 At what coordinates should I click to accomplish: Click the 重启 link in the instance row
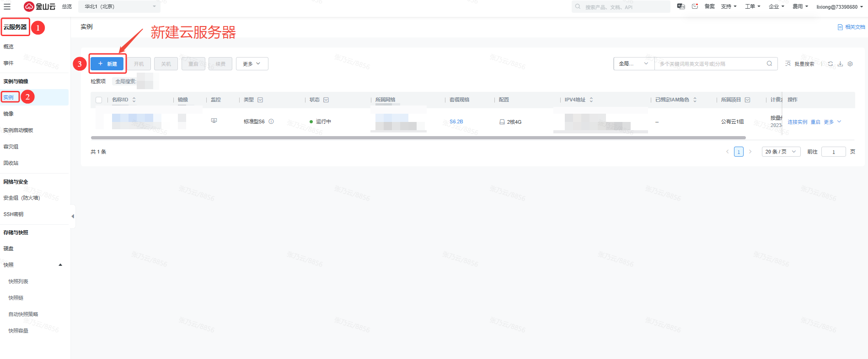(x=815, y=122)
